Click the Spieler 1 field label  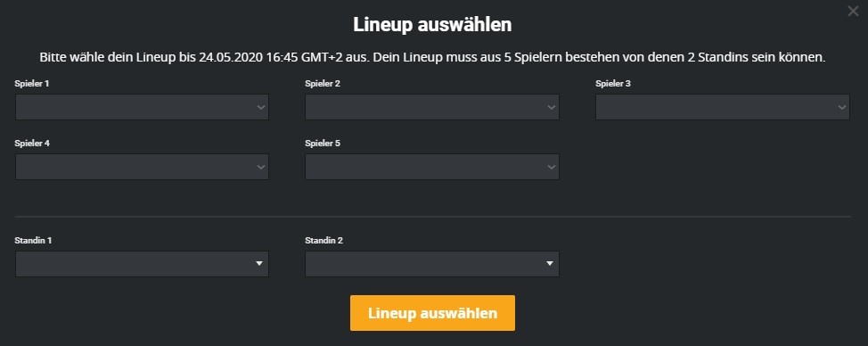click(31, 84)
